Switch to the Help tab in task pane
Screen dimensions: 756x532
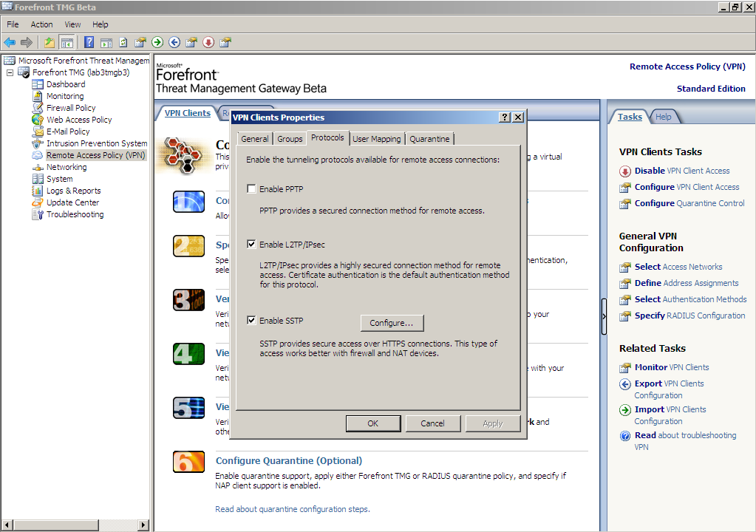[664, 117]
